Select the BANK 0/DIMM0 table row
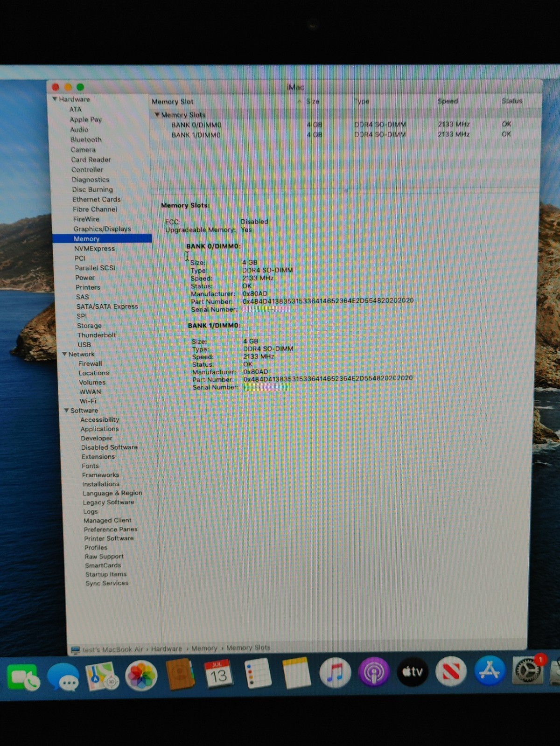Viewport: 560px width, 746px height. pyautogui.click(x=346, y=125)
